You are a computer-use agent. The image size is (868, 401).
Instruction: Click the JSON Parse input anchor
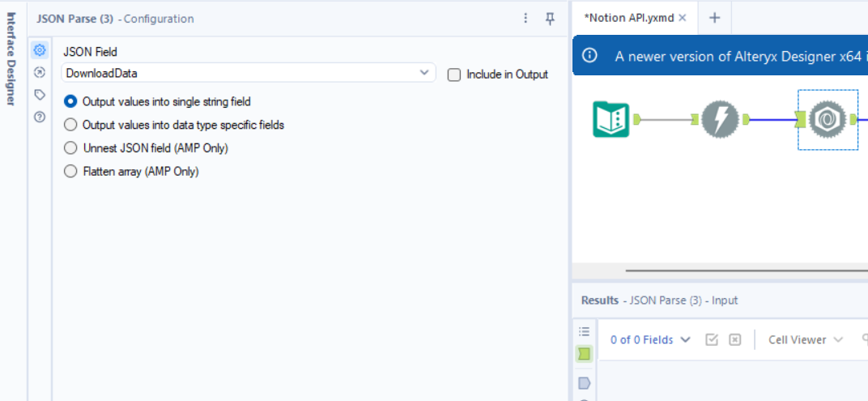801,120
